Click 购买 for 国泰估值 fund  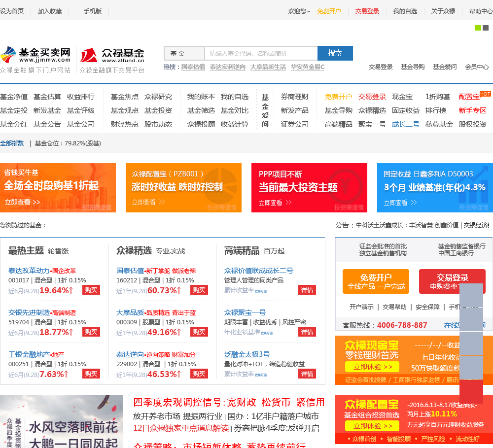pos(199,290)
